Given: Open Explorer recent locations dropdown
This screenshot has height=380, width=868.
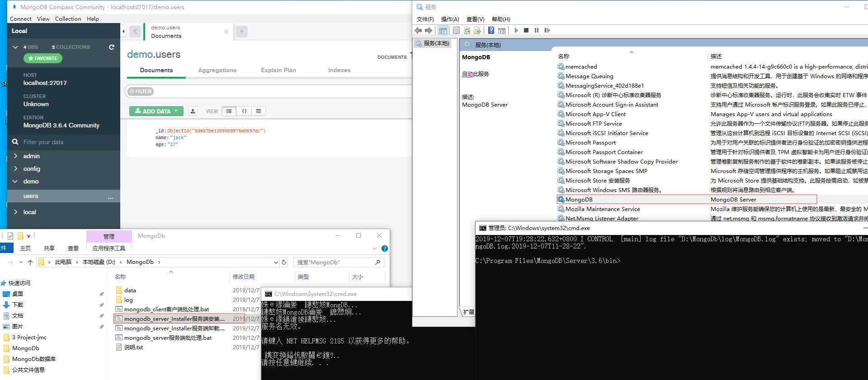Looking at the screenshot, I should click(x=21, y=262).
